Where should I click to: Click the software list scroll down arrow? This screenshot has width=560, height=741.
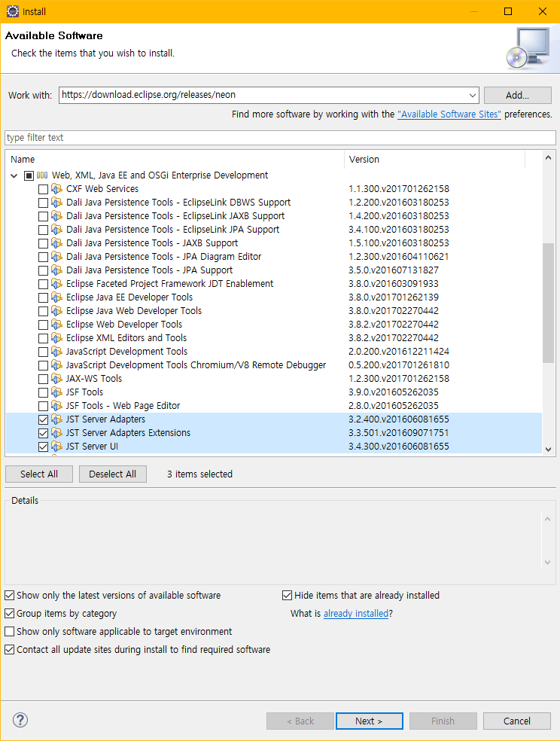click(x=548, y=450)
